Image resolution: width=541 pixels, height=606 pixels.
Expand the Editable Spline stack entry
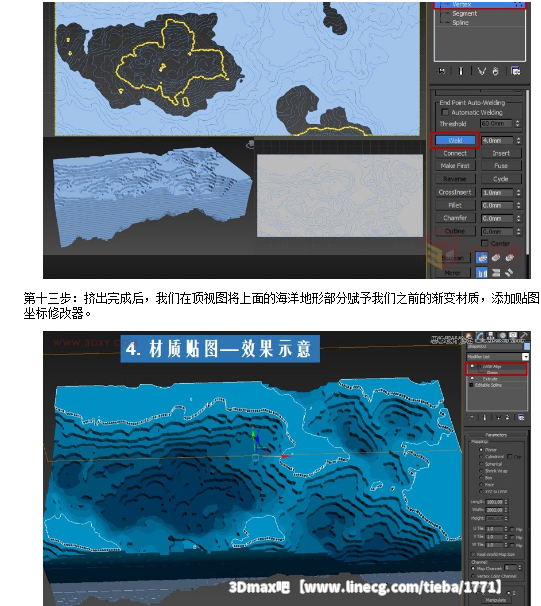tap(471, 385)
